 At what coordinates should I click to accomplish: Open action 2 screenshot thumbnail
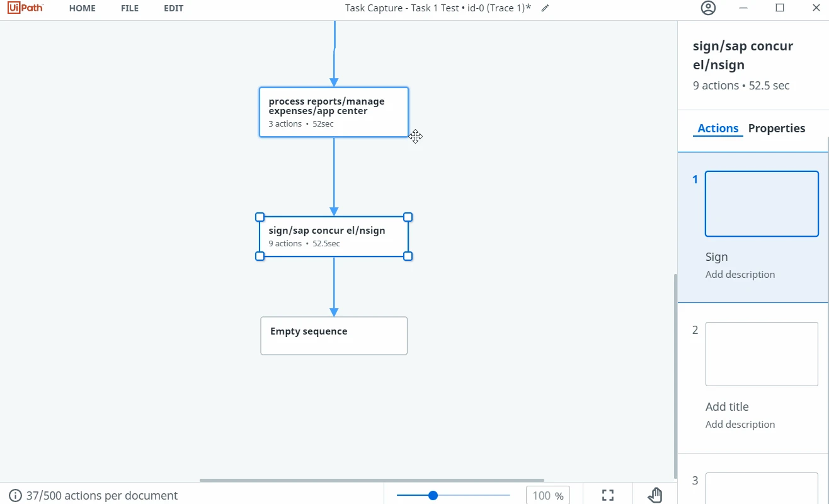pos(762,354)
